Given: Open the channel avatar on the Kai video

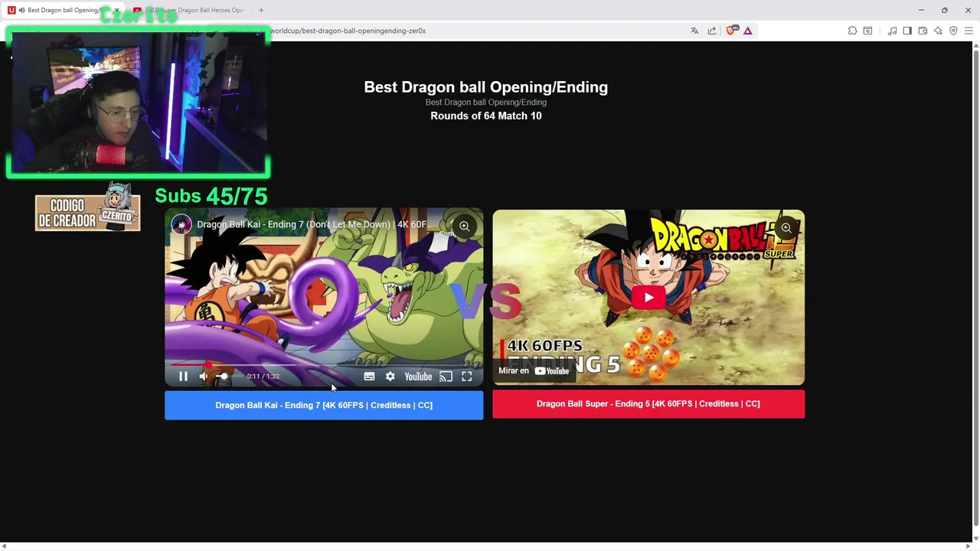Looking at the screenshot, I should [x=181, y=224].
